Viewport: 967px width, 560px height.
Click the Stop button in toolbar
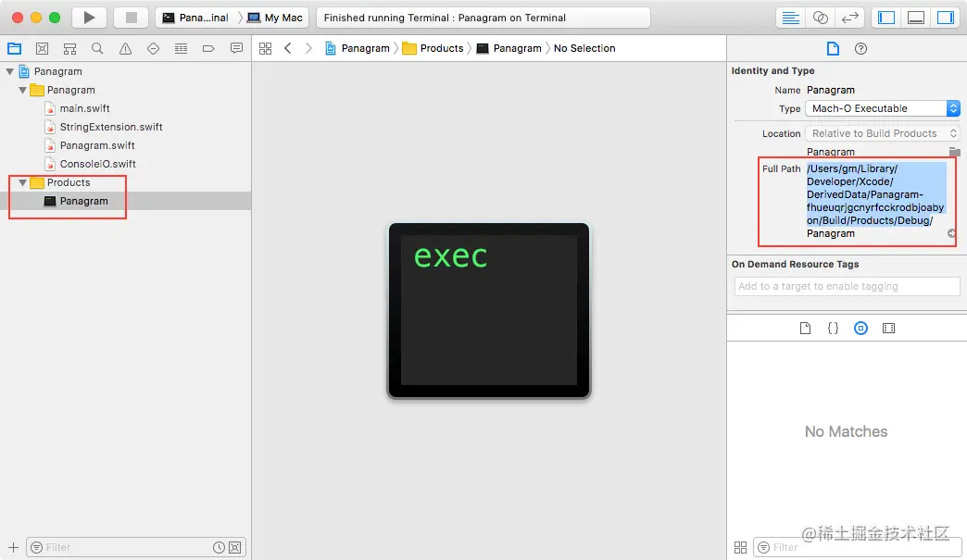pyautogui.click(x=131, y=18)
